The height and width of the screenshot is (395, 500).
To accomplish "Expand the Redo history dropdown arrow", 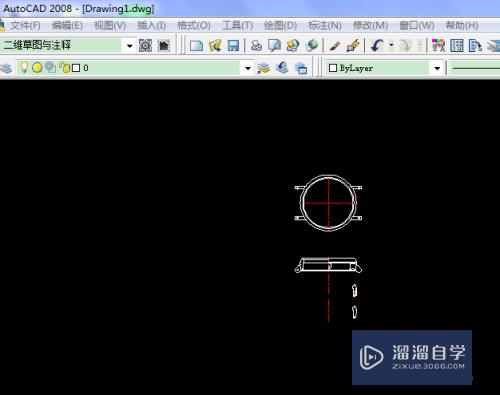I will pos(420,45).
